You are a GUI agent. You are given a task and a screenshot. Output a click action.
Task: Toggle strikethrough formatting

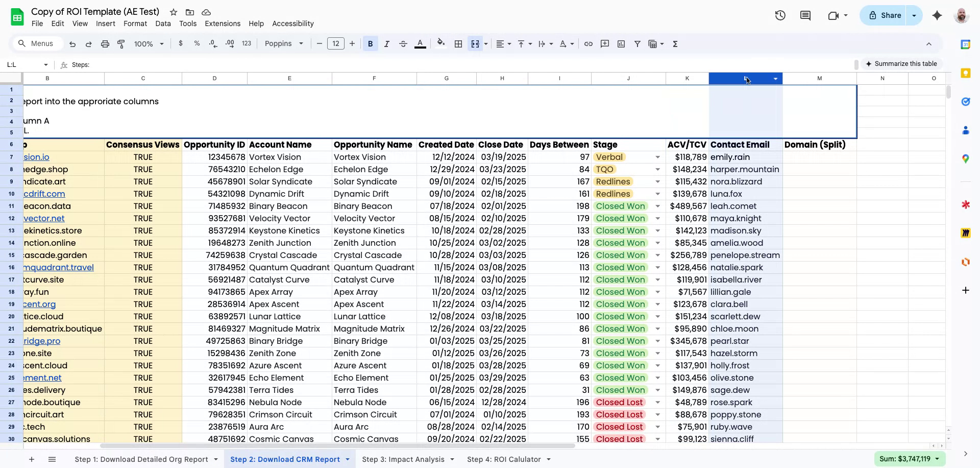(x=403, y=44)
